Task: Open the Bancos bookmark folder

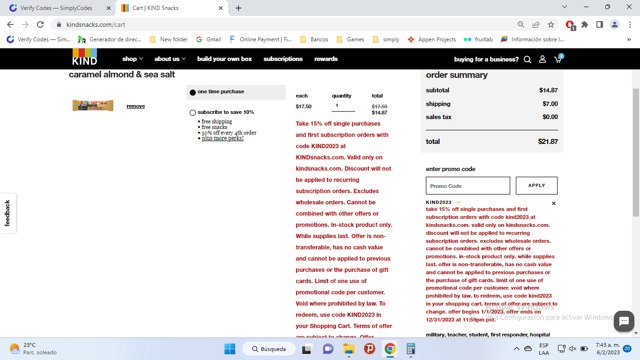Action: point(314,39)
